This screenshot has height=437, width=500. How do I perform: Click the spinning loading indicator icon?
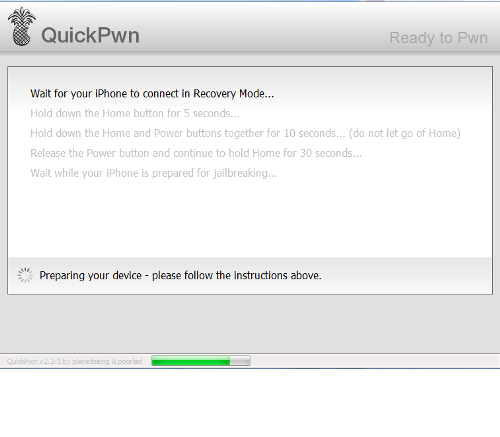[25, 275]
